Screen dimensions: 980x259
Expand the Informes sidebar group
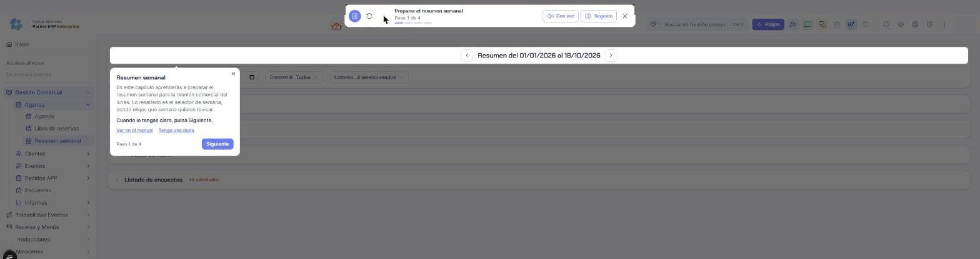click(x=88, y=203)
